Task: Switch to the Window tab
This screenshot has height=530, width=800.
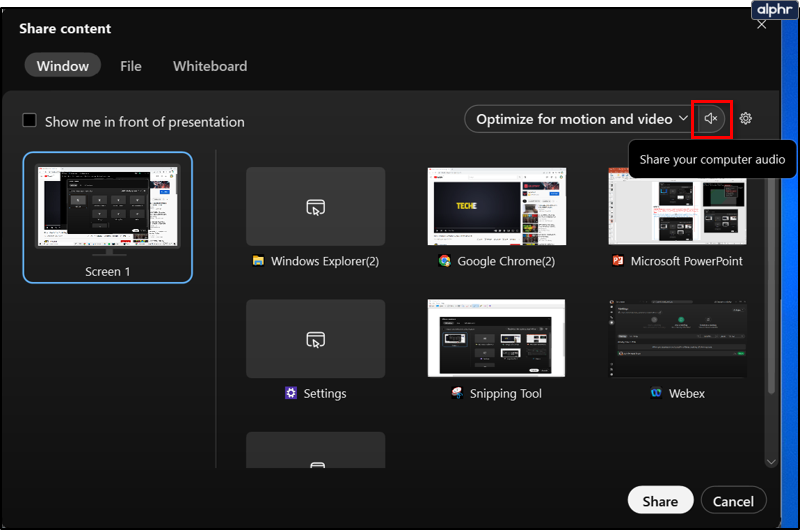Action: tap(63, 66)
